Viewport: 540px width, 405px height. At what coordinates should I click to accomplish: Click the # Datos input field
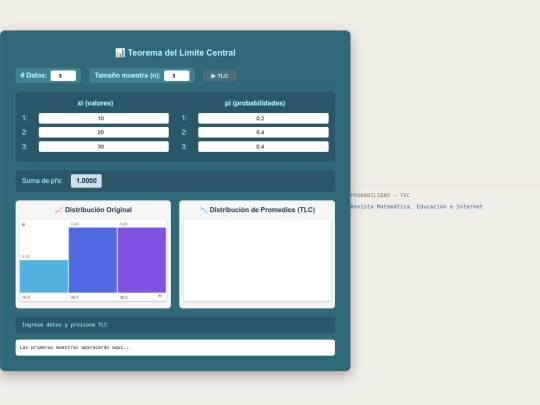click(x=63, y=76)
